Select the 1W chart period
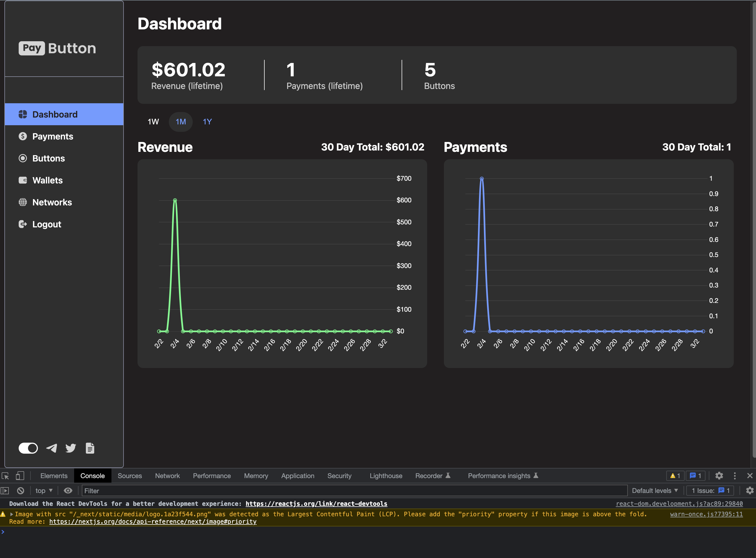Image resolution: width=756 pixels, height=558 pixels. pyautogui.click(x=153, y=122)
